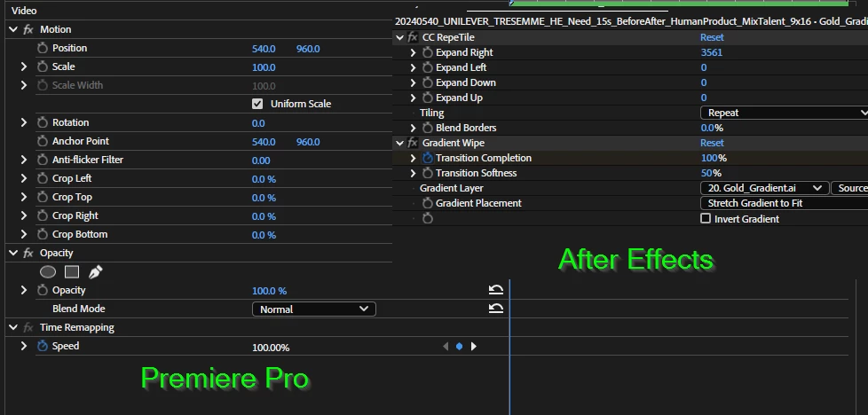Expand the Scale property row
Screen dimensions: 868x415
pos(23,67)
